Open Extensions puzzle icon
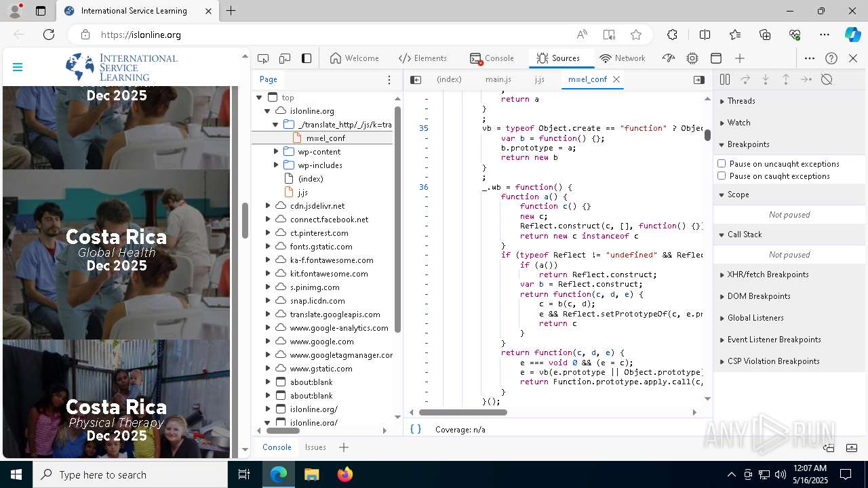The image size is (868, 488). pos(672,35)
